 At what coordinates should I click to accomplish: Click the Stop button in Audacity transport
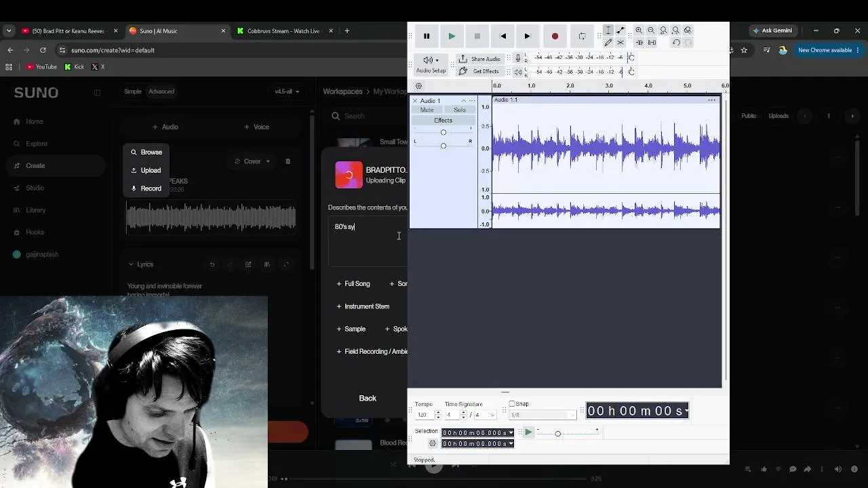point(477,36)
